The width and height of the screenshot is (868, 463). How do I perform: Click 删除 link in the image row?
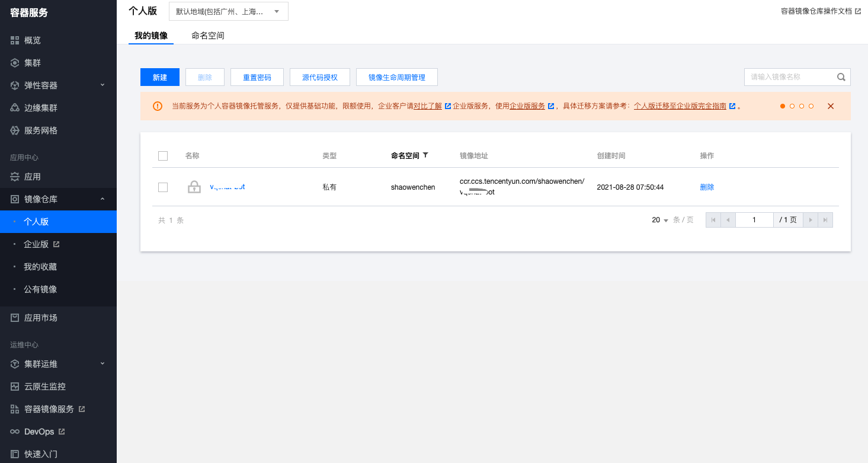click(707, 187)
